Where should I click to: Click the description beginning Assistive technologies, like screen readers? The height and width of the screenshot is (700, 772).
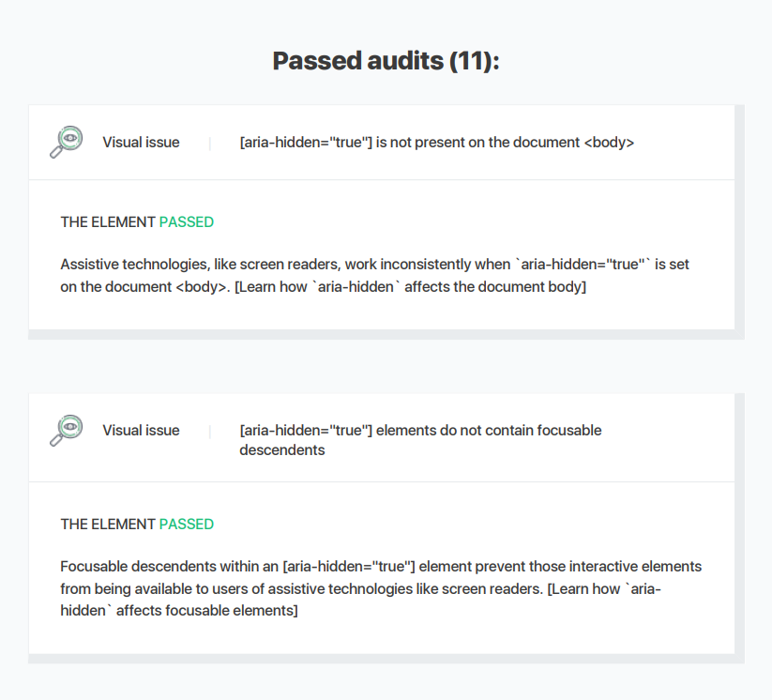tap(374, 275)
